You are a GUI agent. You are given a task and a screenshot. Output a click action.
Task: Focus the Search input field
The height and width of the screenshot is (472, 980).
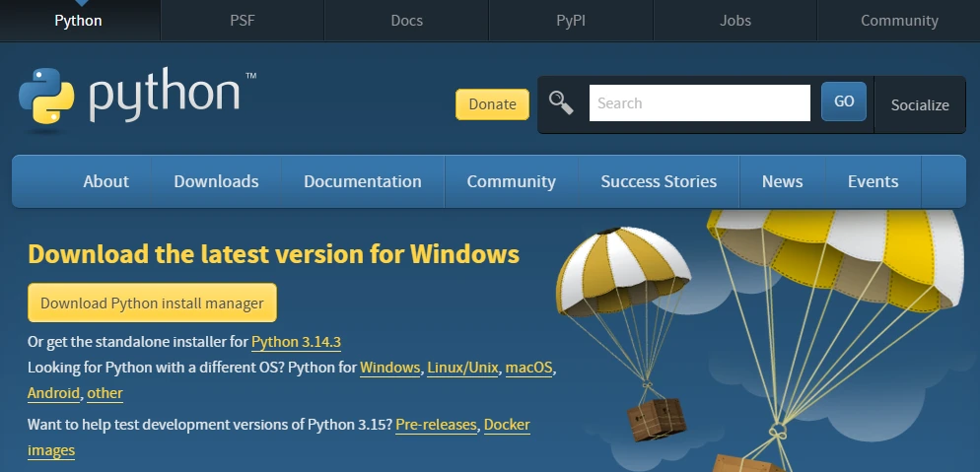point(699,102)
